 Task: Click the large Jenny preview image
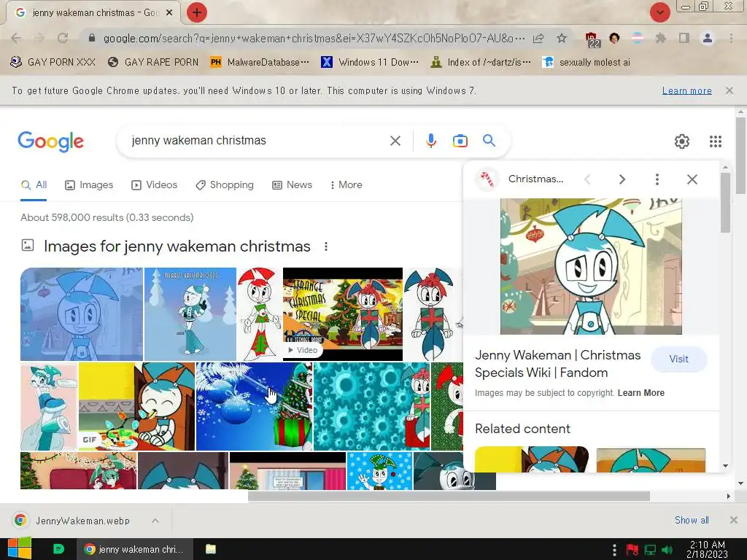point(591,266)
